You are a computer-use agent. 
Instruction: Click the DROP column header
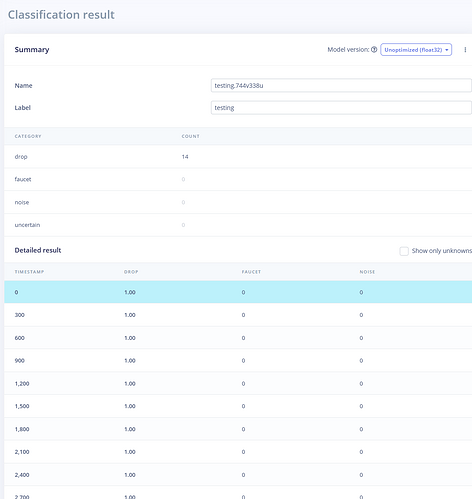pyautogui.click(x=131, y=272)
